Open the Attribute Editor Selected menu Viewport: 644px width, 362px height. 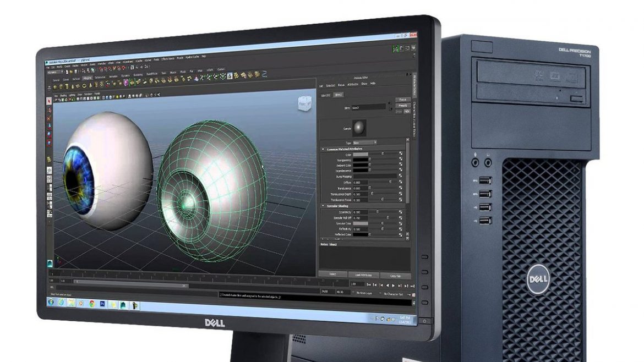coord(330,85)
